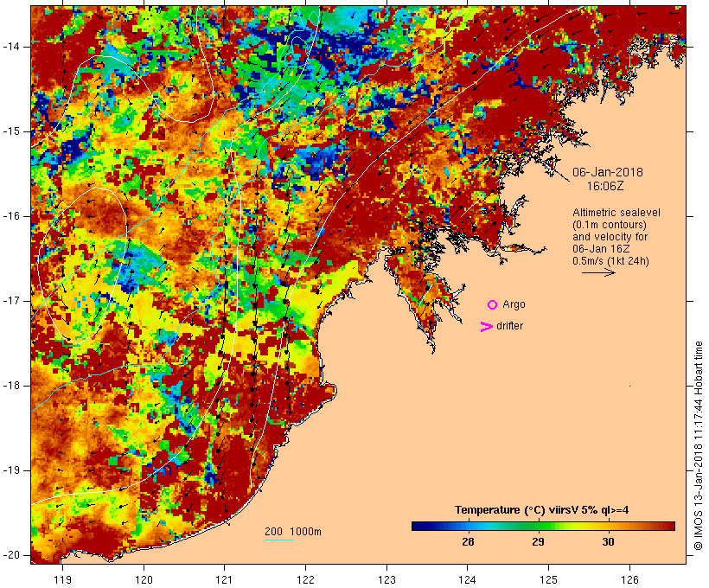Click longitude label '123'

click(x=386, y=580)
